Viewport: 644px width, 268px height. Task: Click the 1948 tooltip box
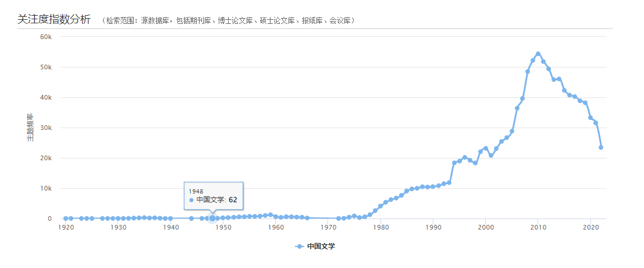click(x=213, y=195)
